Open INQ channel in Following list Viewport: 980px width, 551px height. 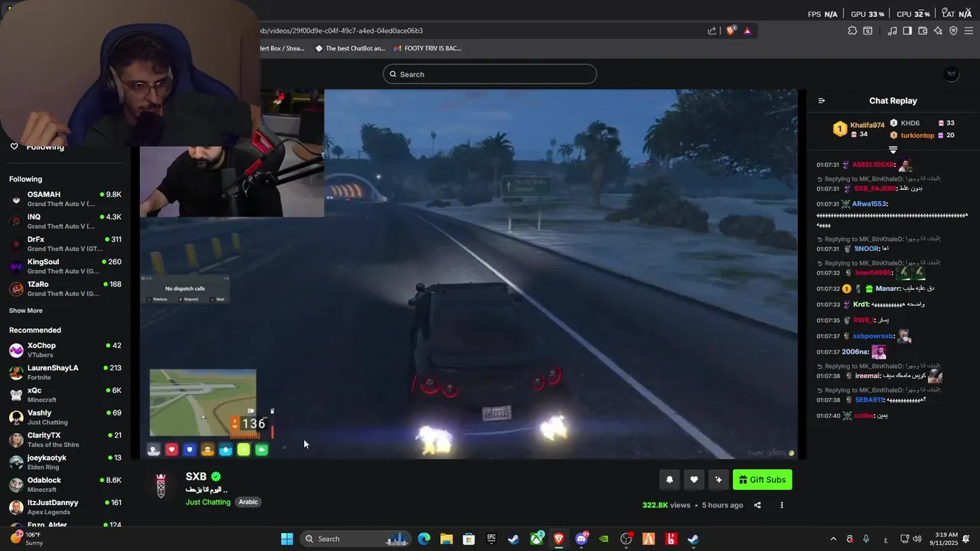pyautogui.click(x=65, y=221)
